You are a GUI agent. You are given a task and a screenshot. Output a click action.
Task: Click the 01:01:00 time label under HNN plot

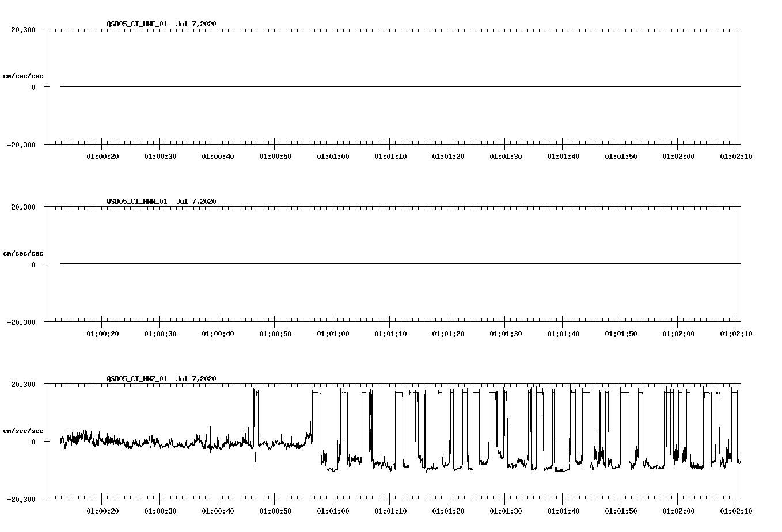click(333, 333)
